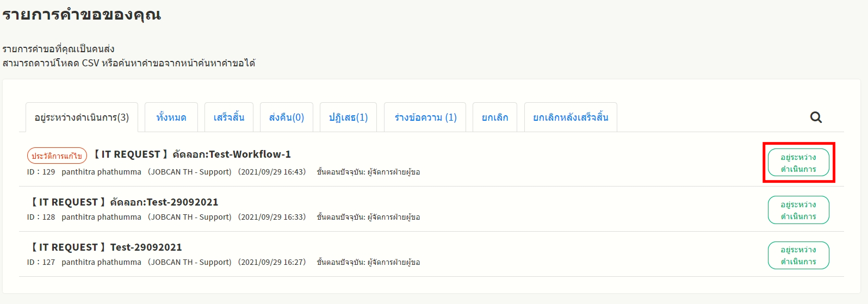Click the 2021/09/29 16:27 timestamp
This screenshot has width=868, height=304.
tap(272, 262)
